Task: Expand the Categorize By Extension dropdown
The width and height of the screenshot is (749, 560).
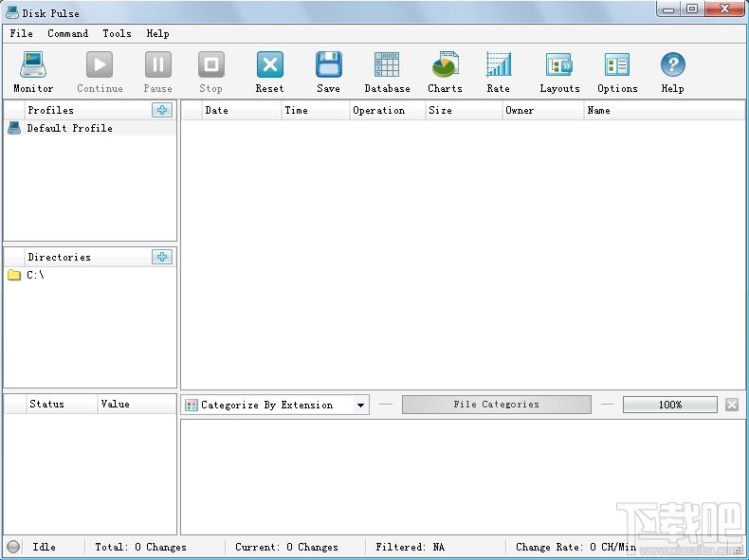Action: coord(360,405)
